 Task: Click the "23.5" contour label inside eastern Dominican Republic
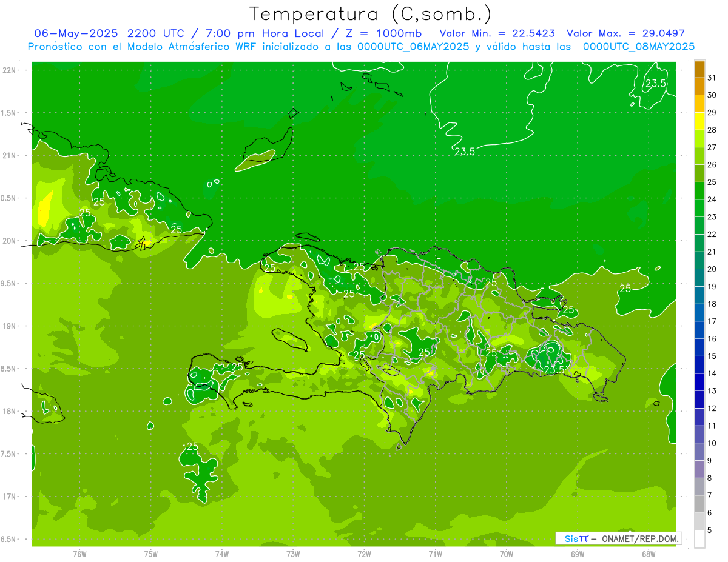(554, 369)
